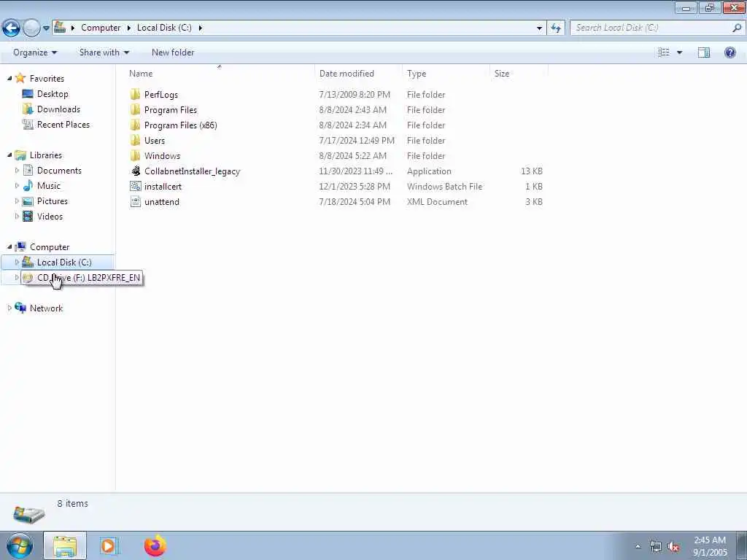This screenshot has width=747, height=560.
Task: Show hidden tray icons arrow
Action: [x=638, y=546]
